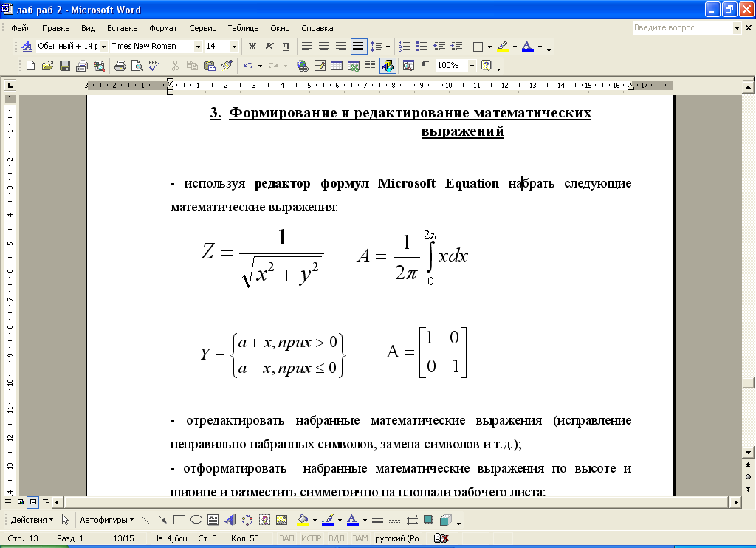Click the Paste clipboard icon
This screenshot has width=756, height=548.
[x=210, y=66]
